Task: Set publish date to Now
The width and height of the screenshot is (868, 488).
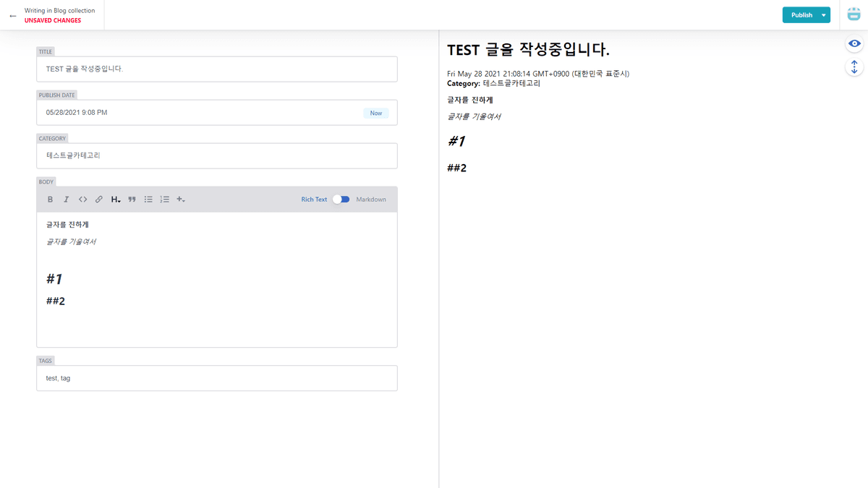Action: coord(375,113)
